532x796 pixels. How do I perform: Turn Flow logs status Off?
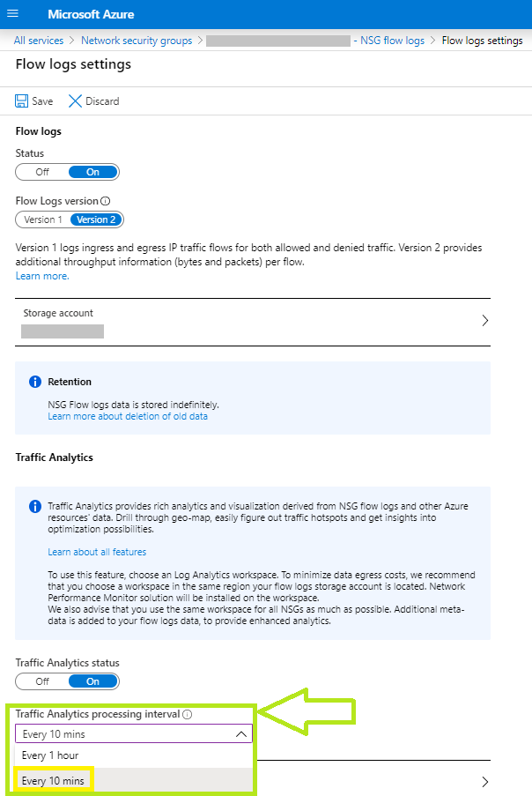[x=42, y=172]
